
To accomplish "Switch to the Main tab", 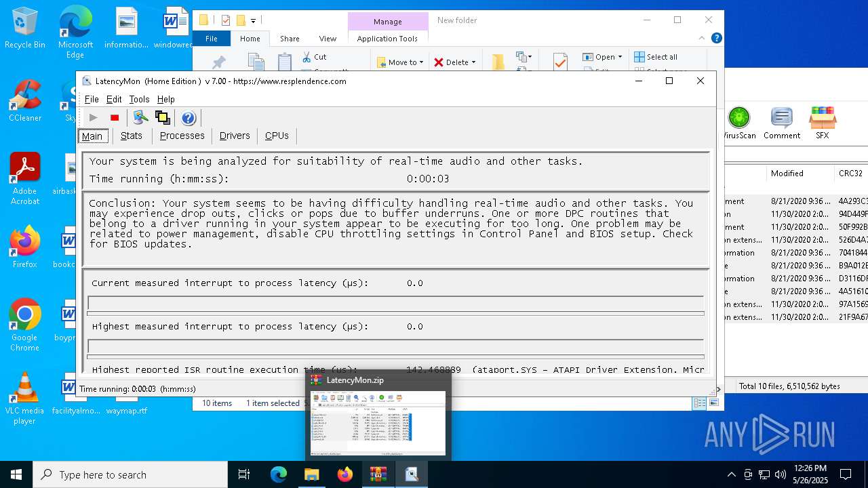I will [x=92, y=136].
